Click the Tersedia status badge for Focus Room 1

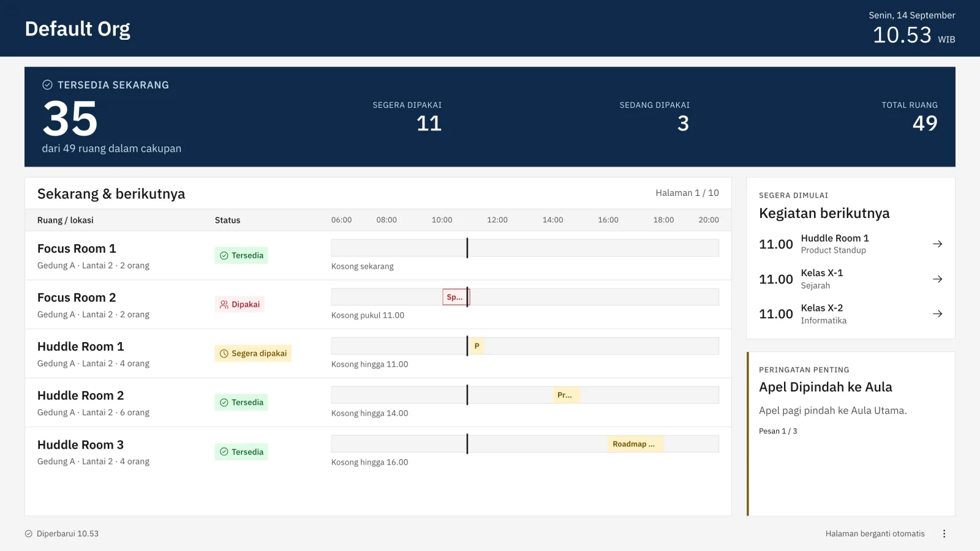[x=241, y=255]
